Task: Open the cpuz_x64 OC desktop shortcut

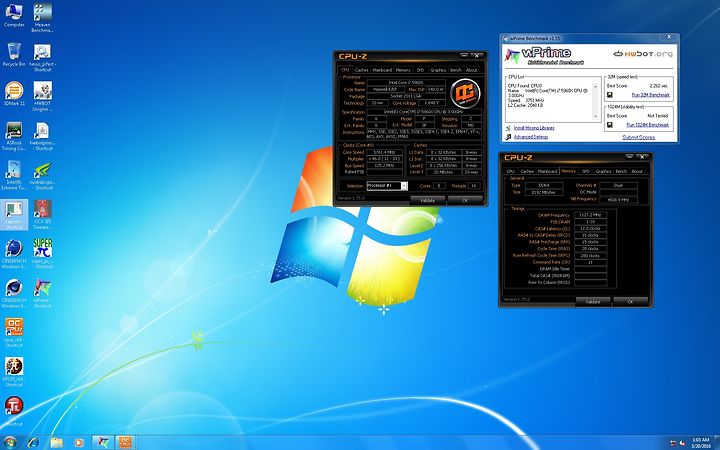Action: (x=14, y=332)
